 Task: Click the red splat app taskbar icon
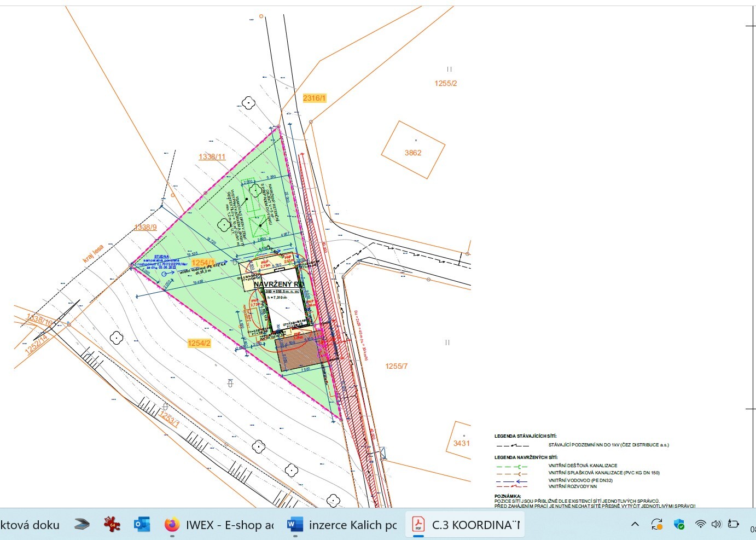[112, 525]
